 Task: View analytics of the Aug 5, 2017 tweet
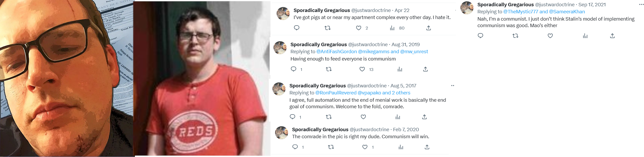click(x=398, y=117)
